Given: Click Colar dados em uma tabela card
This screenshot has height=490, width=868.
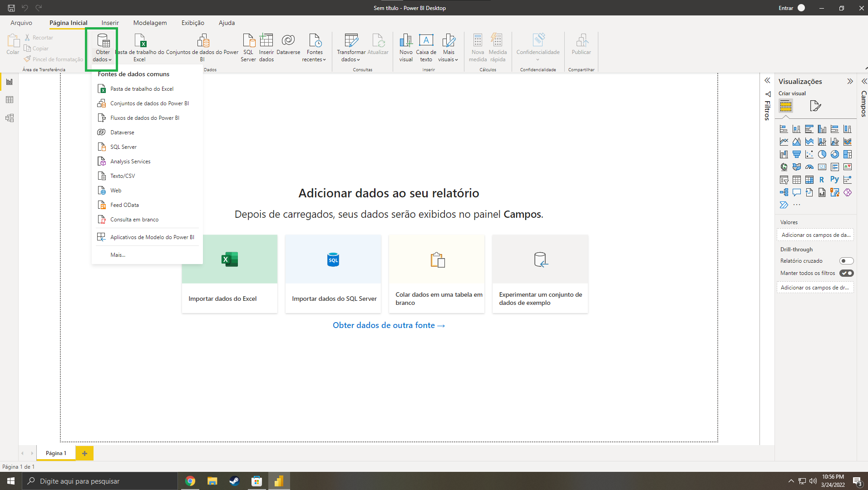Looking at the screenshot, I should click(x=437, y=274).
